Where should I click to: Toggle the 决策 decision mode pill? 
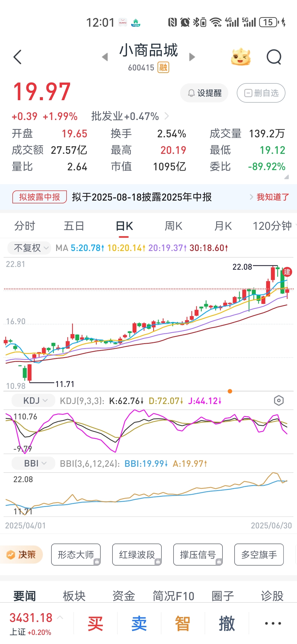pyautogui.click(x=21, y=555)
